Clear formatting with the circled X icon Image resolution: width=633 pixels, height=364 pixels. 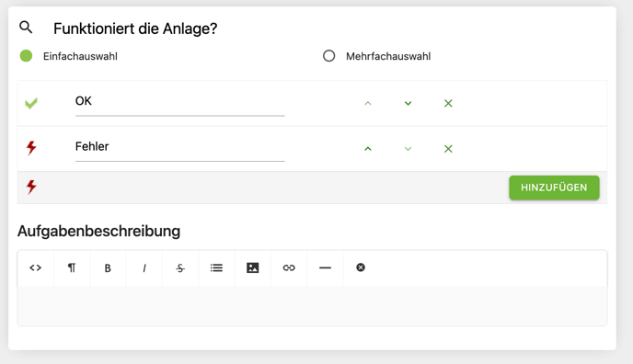[361, 267]
